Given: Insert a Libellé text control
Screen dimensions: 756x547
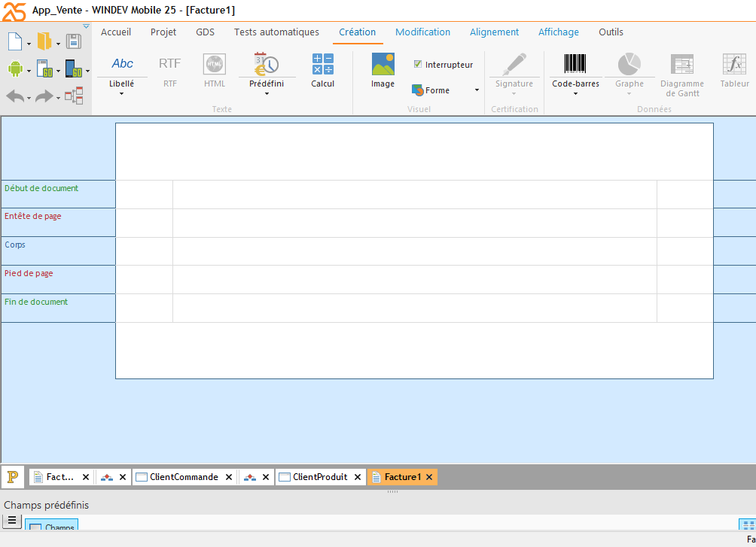Looking at the screenshot, I should point(122,65).
